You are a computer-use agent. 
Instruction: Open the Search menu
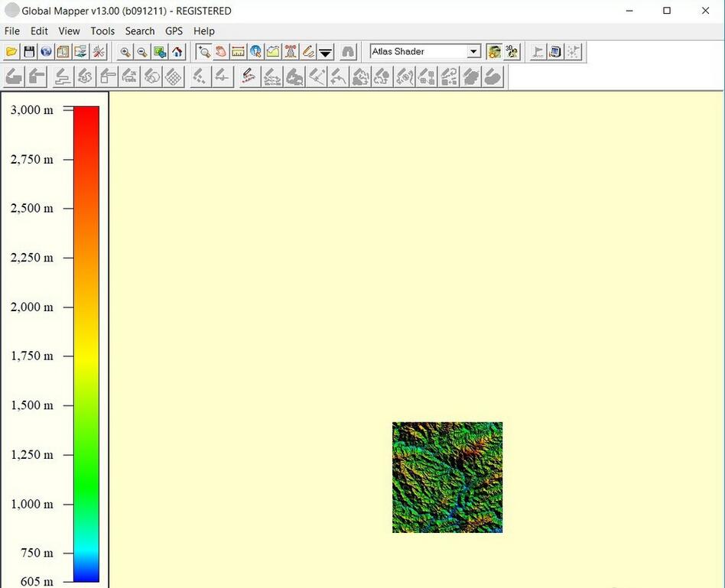tap(139, 31)
